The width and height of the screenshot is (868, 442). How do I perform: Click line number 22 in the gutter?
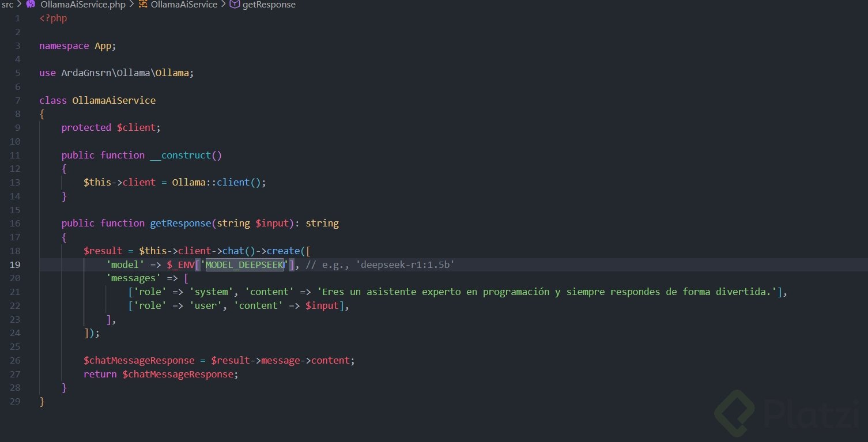16,306
